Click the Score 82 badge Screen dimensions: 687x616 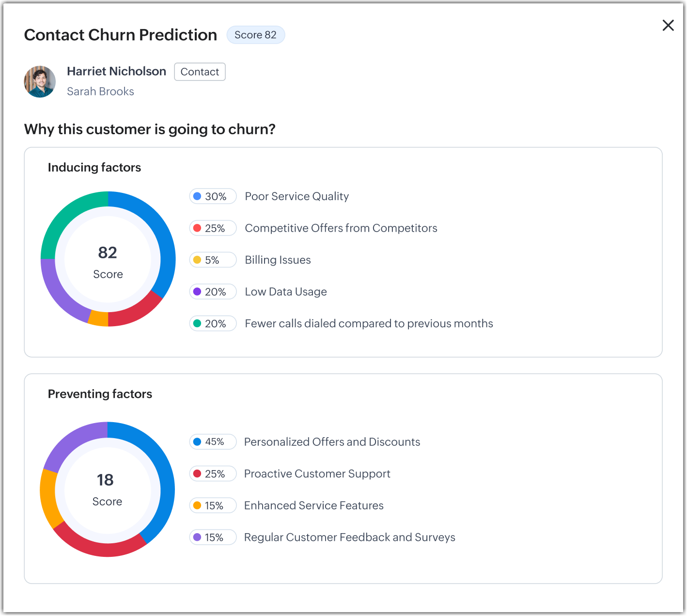click(255, 35)
